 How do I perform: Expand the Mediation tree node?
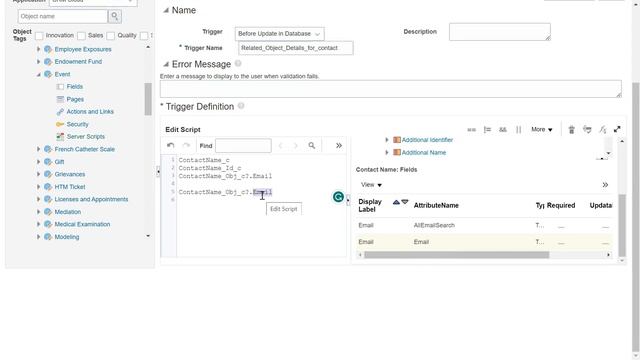point(38,212)
